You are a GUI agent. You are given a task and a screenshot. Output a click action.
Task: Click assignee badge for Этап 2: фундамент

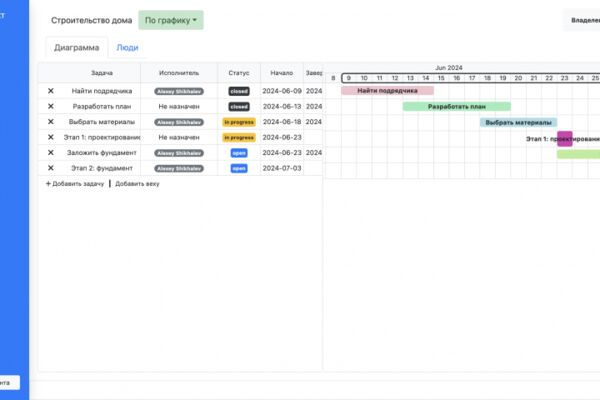click(x=179, y=168)
